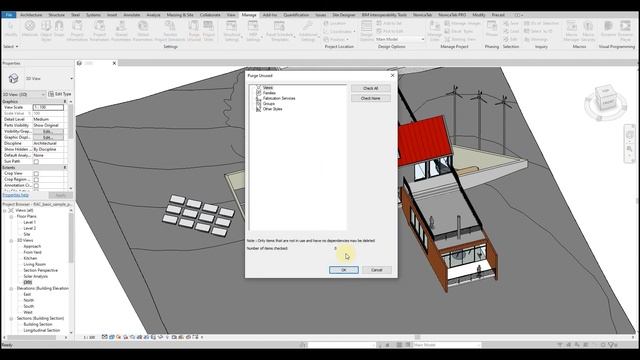Viewport: 640px width, 360px height.
Task: Click the Manage Links icon
Action: [435, 27]
